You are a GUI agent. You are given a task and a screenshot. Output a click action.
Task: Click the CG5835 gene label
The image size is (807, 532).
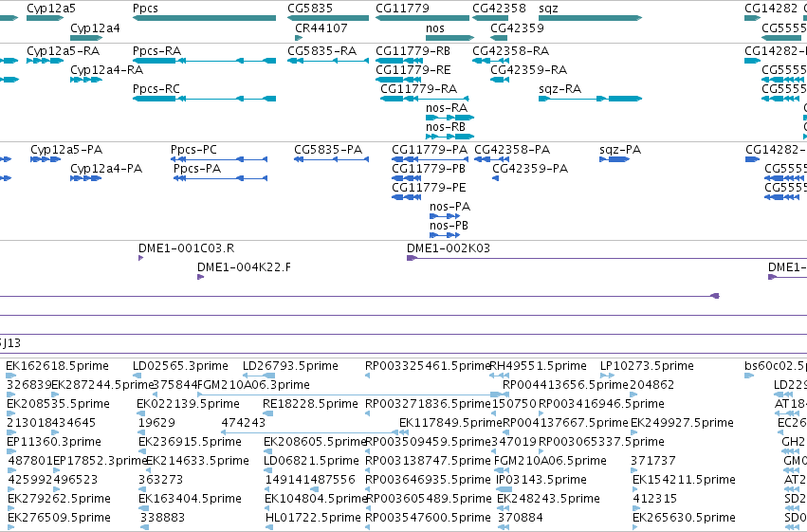click(x=310, y=9)
